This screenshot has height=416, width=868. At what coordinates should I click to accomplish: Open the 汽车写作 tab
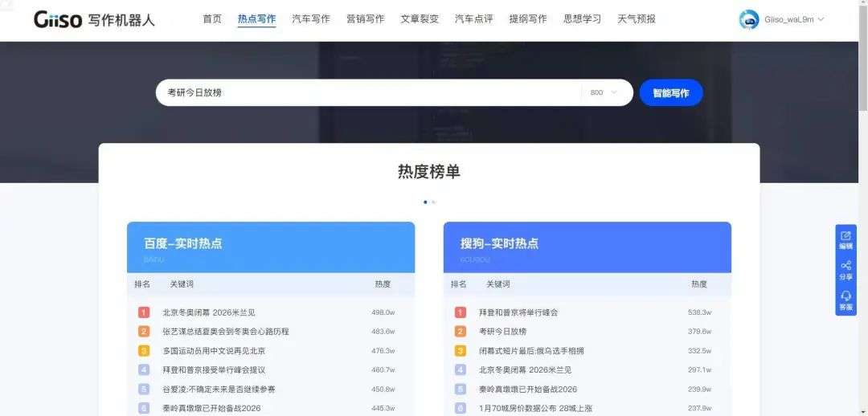[310, 18]
